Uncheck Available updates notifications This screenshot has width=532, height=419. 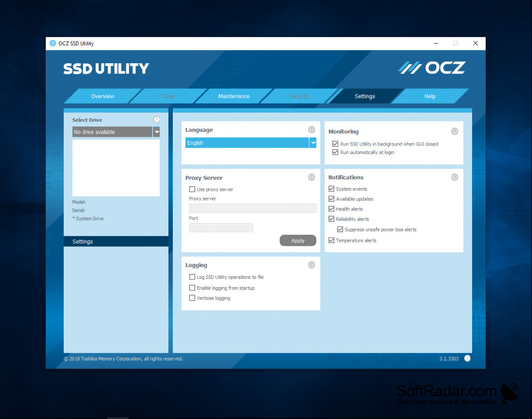pyautogui.click(x=331, y=199)
